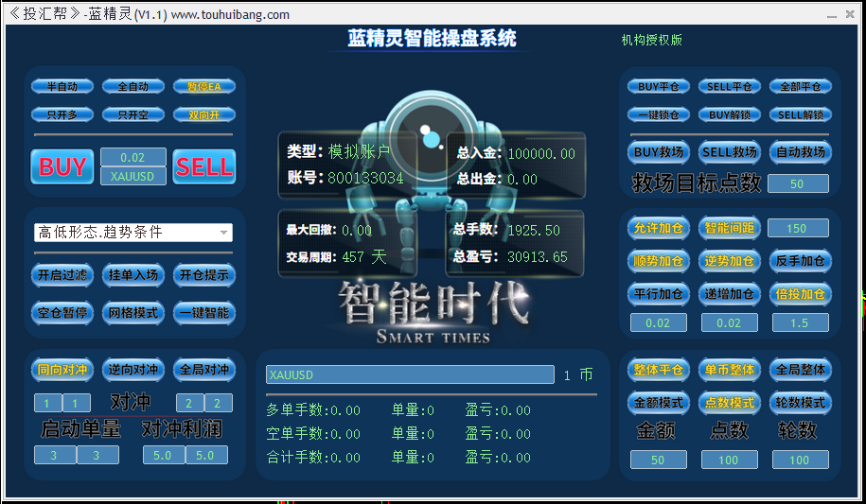Click 开启过滤 button
Viewport: 866px width, 504px height.
coord(62,275)
